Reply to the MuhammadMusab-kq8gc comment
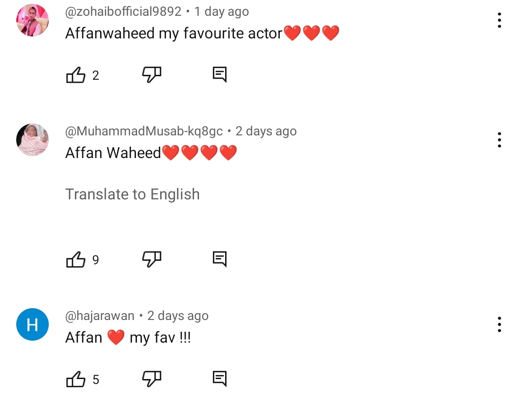The width and height of the screenshot is (532, 414). pyautogui.click(x=220, y=259)
